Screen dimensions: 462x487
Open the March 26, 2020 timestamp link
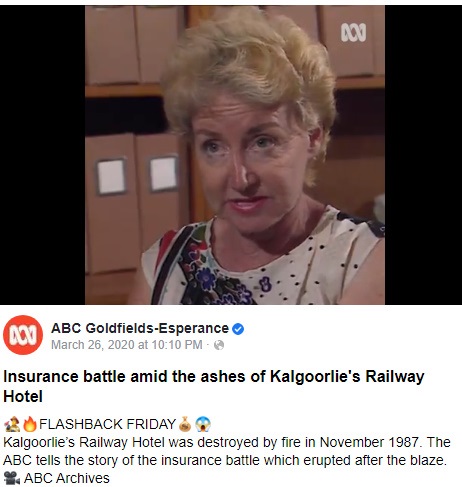click(x=127, y=345)
